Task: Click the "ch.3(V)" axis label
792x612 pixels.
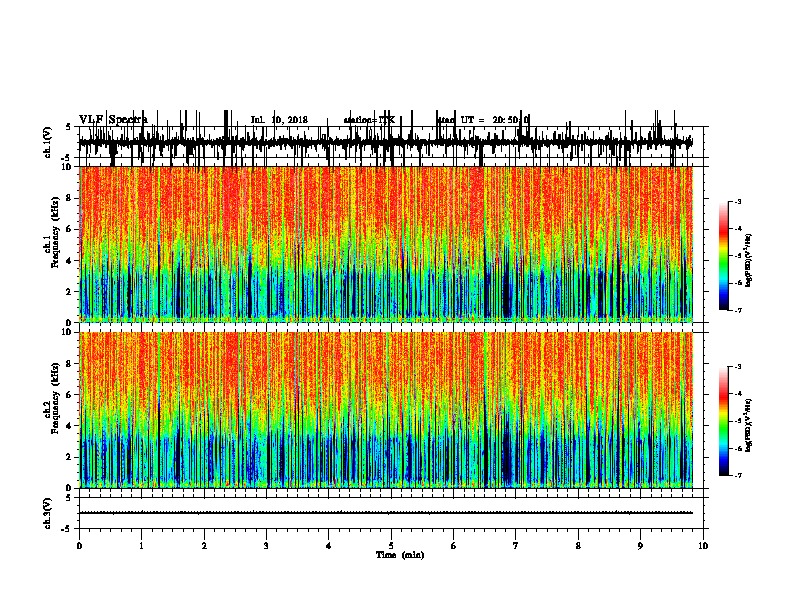Action: tap(47, 513)
